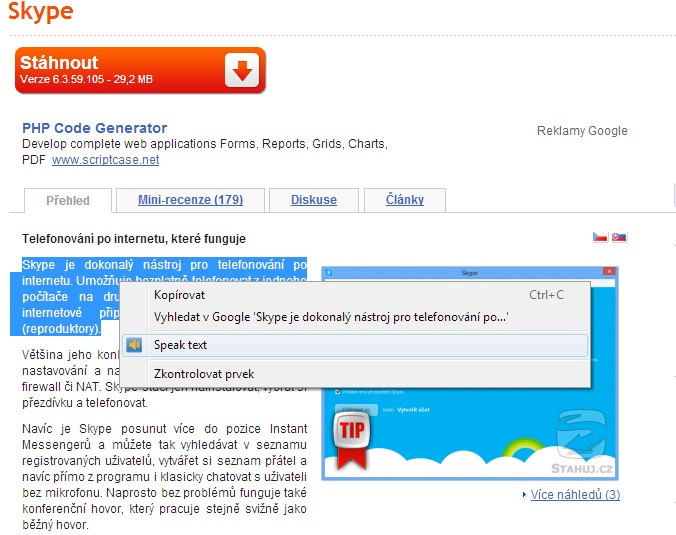Select Zkontrolovat prvek in the context menu
676x535 pixels.
coord(355,374)
